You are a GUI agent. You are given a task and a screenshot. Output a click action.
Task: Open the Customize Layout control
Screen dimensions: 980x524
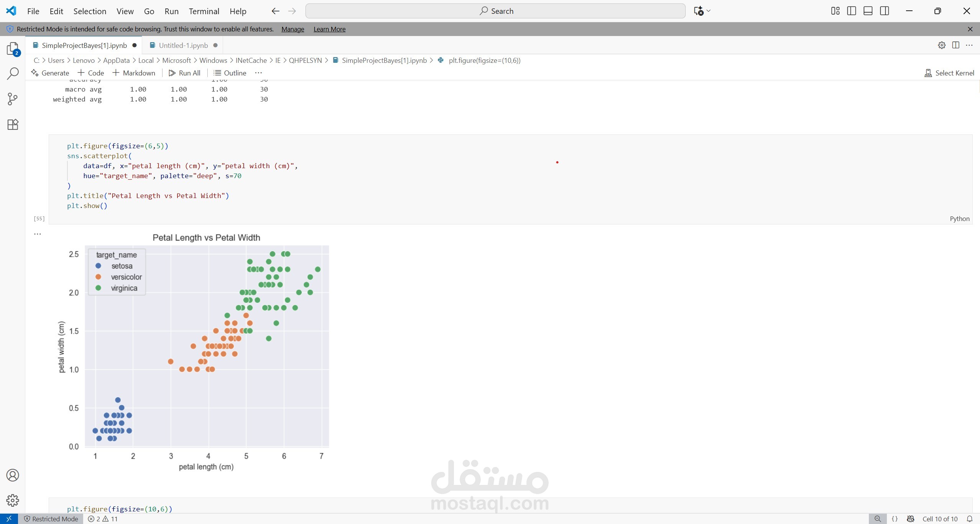[835, 11]
